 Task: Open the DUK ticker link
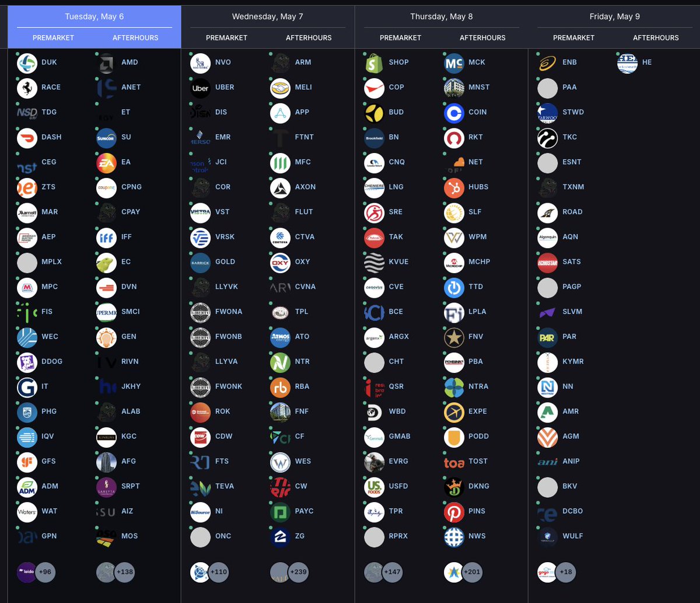coord(49,62)
